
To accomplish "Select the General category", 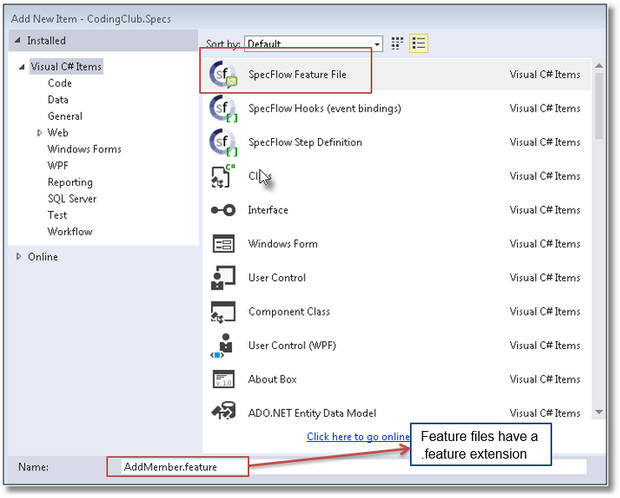I will point(65,116).
